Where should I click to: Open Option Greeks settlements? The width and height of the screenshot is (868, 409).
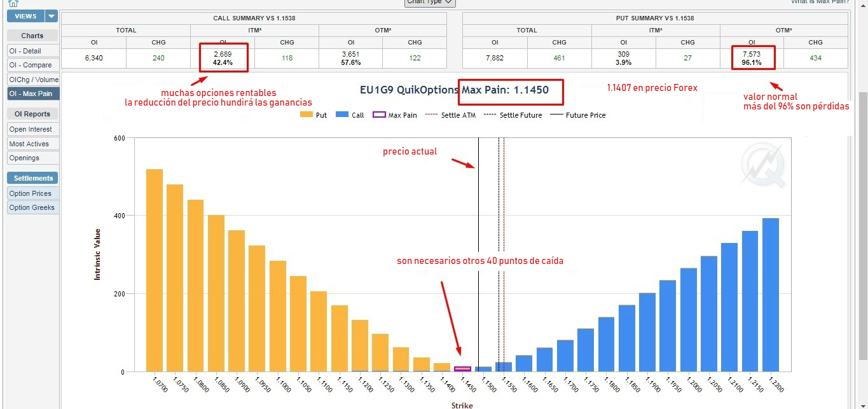pos(33,207)
